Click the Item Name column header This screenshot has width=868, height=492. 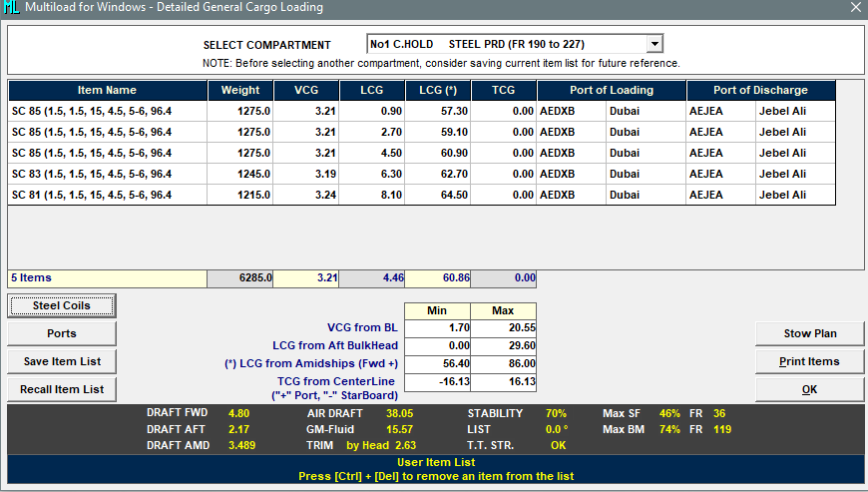tap(108, 90)
